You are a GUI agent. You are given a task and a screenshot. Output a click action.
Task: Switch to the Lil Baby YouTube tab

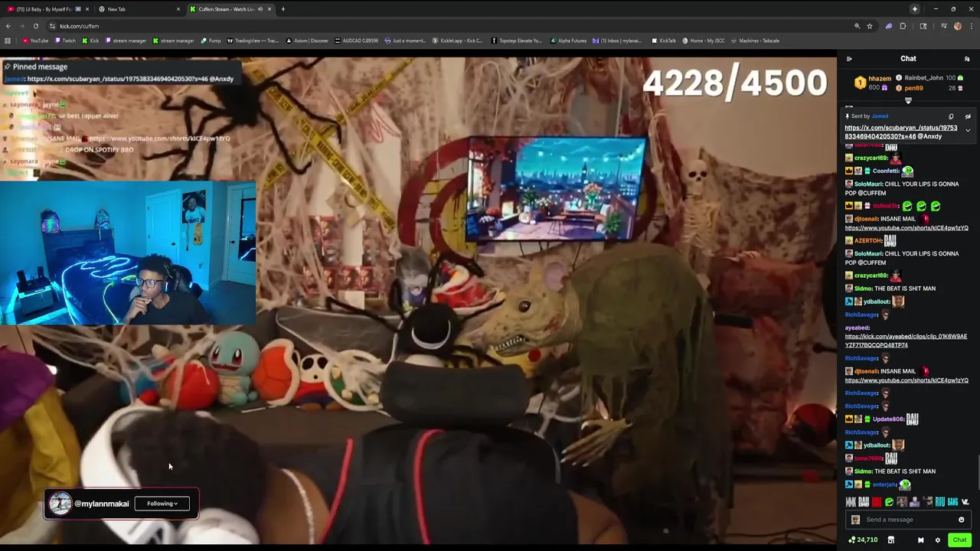pyautogui.click(x=47, y=9)
